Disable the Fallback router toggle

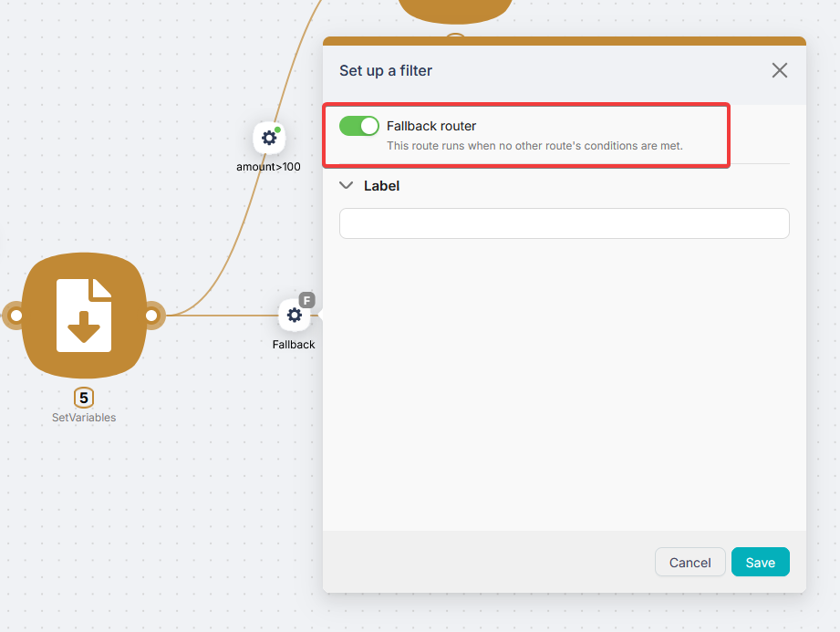coord(358,126)
